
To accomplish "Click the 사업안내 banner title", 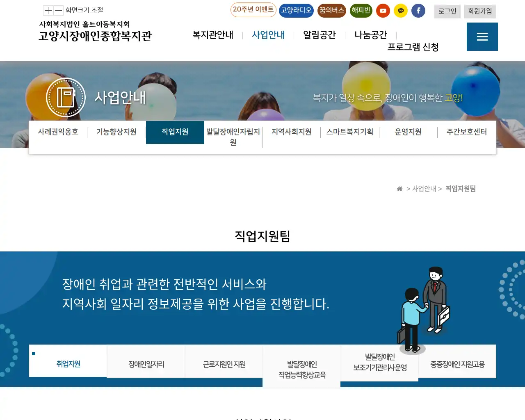I will (120, 98).
